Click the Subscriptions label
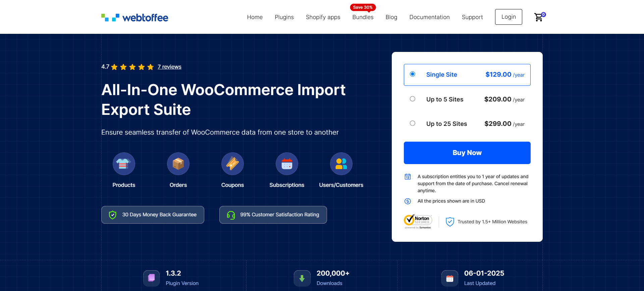Viewport: 644px width, 291px height. pos(287,185)
